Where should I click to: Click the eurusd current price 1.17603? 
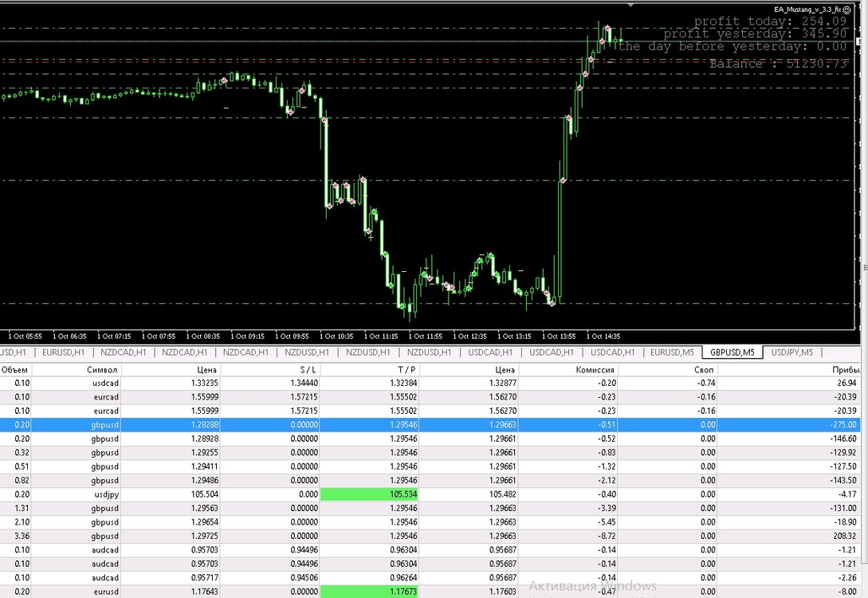503,592
